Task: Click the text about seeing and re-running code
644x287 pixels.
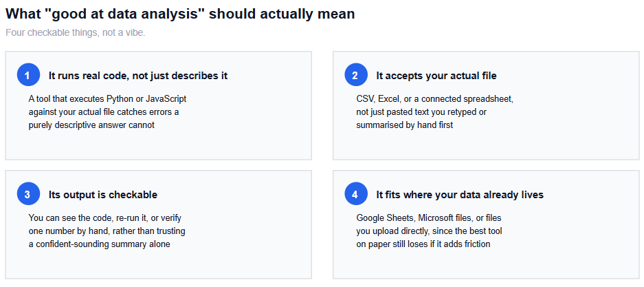Action: (x=107, y=231)
